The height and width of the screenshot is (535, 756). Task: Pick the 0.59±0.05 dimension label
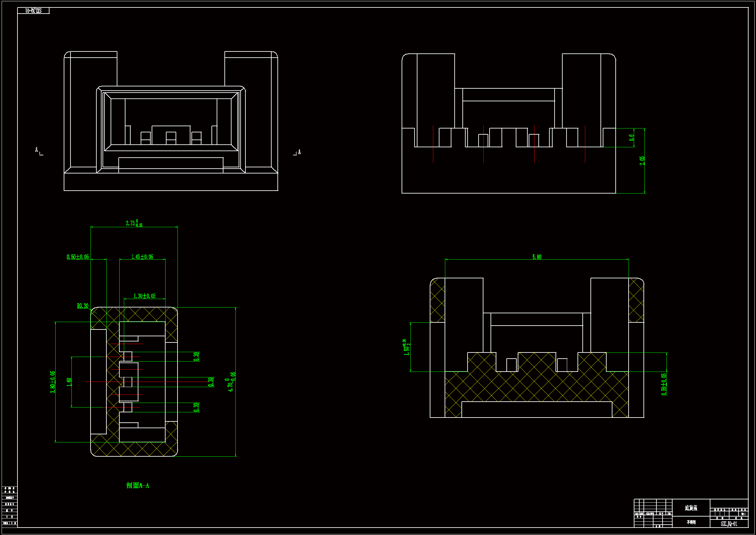point(664,385)
